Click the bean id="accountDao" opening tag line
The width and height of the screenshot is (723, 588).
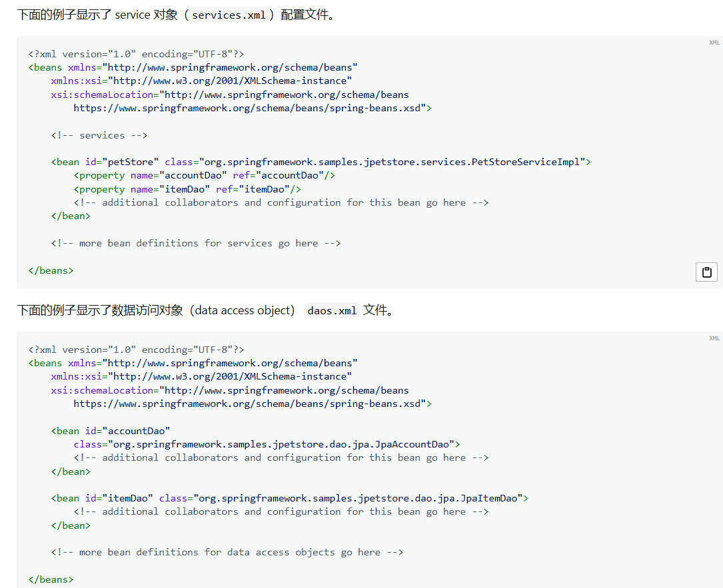click(111, 431)
